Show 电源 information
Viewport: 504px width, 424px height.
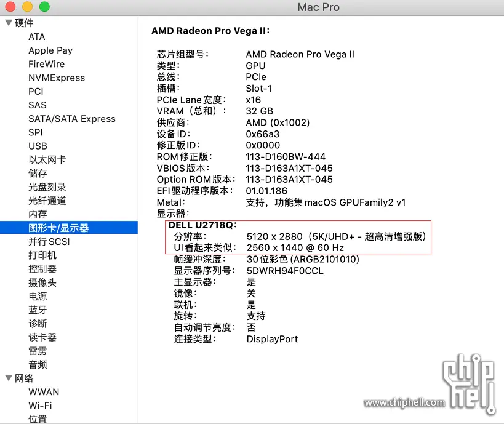point(38,296)
